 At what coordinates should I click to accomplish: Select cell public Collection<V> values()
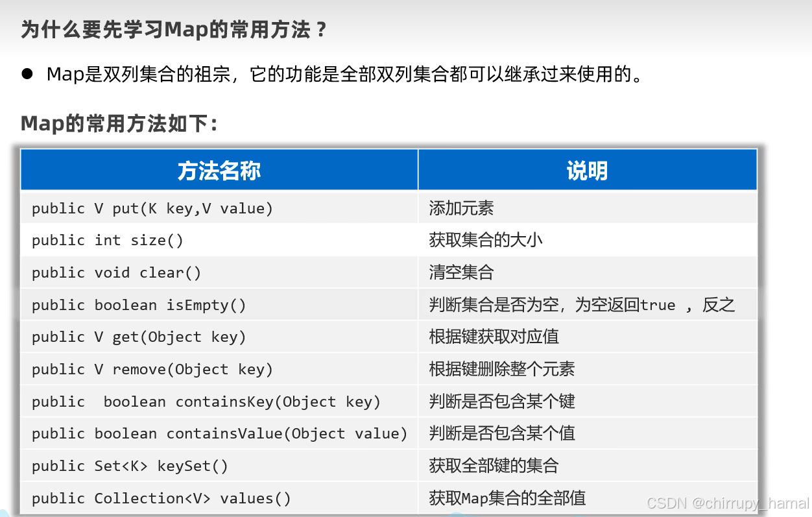[x=219, y=498]
